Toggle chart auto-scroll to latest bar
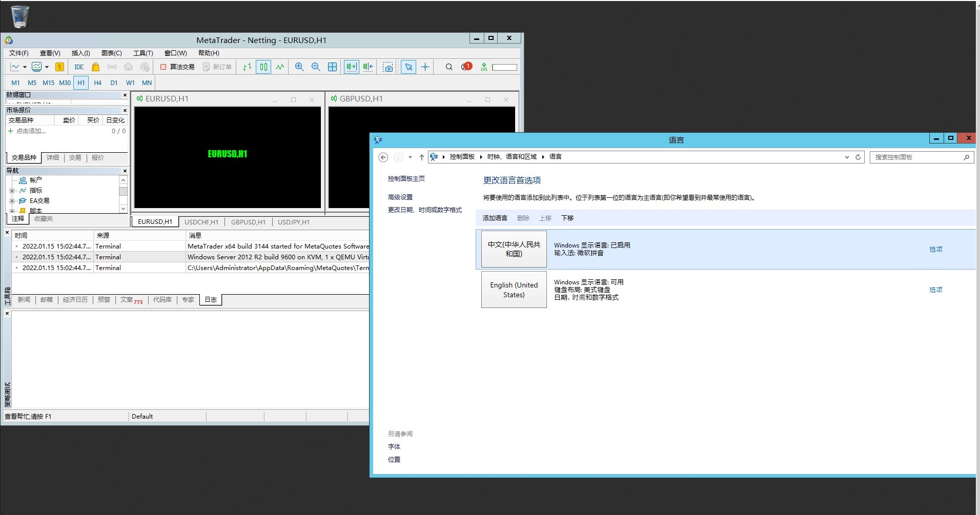Image resolution: width=980 pixels, height=515 pixels. coord(352,67)
